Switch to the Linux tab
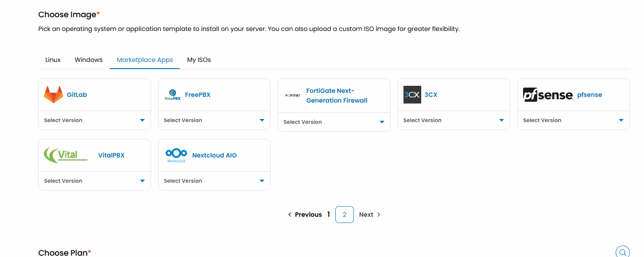 tap(53, 60)
